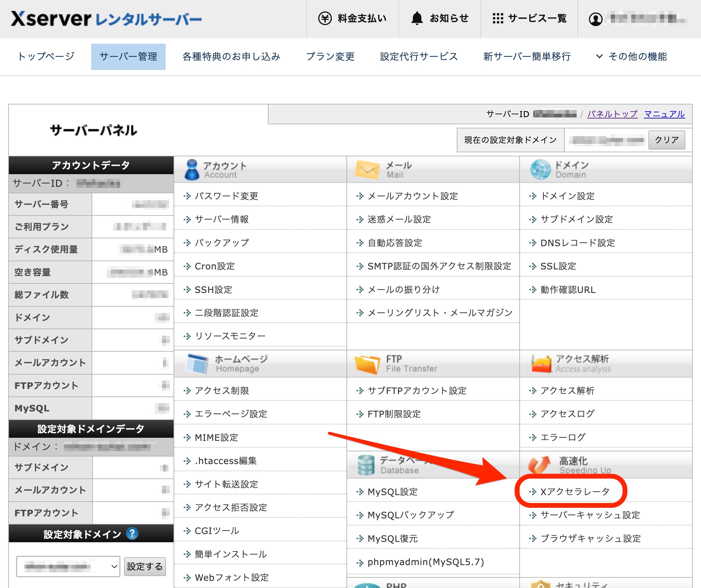
Task: Open .htaccess編集 link
Action: tap(225, 461)
